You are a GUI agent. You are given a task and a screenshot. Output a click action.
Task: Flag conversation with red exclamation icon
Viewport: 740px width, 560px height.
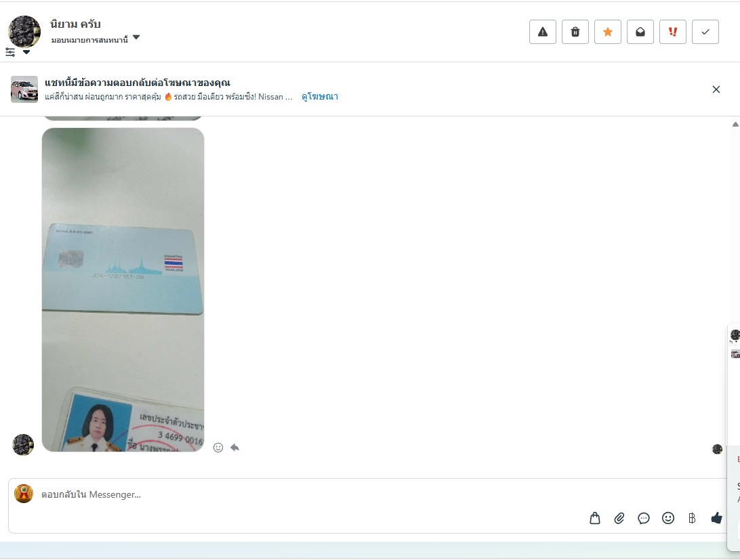tap(673, 32)
